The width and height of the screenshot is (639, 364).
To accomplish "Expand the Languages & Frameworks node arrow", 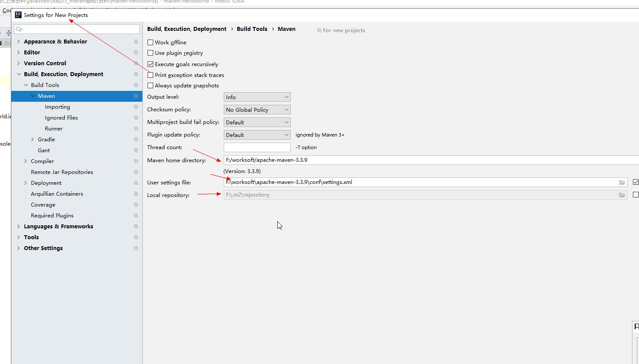I will pyautogui.click(x=18, y=227).
